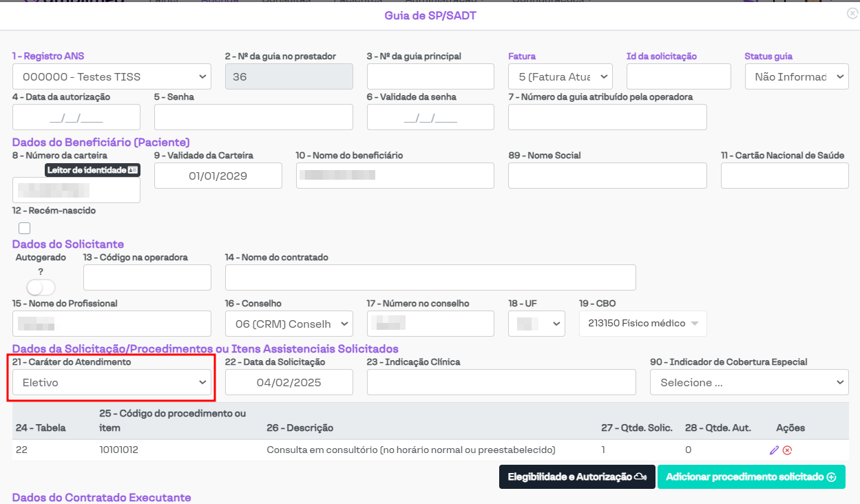Open the Status guia dropdown
The height and width of the screenshot is (504, 860).
point(796,76)
